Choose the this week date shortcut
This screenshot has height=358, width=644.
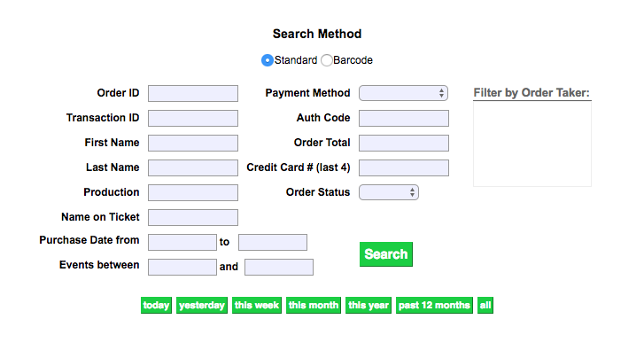click(257, 306)
